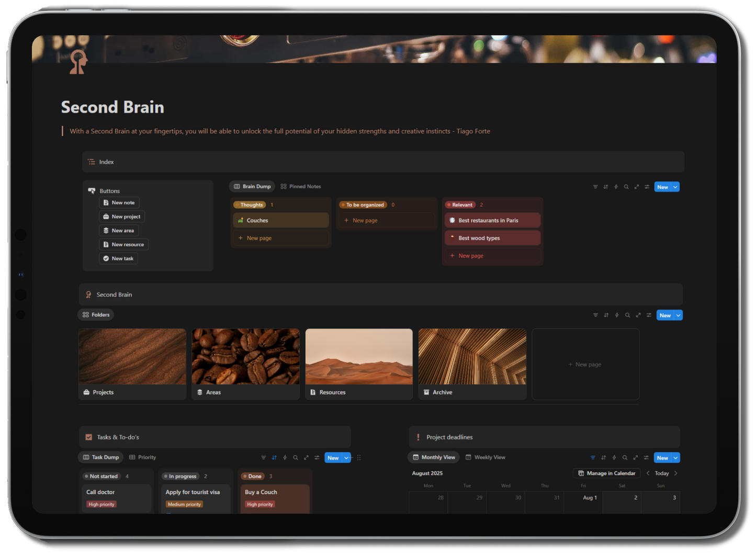
Task: Click the red High priority tag on Call doctor
Action: [x=101, y=505]
